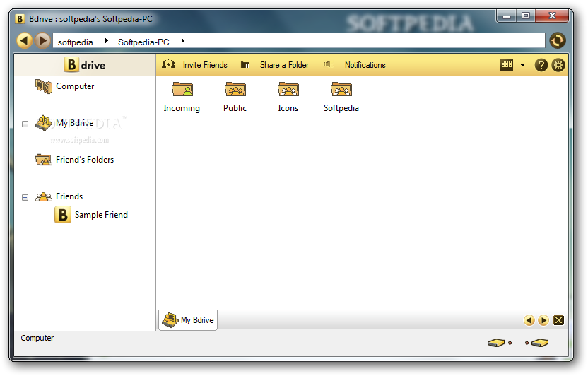This screenshot has height=376, width=588.
Task: Click the refresh sync icon
Action: [558, 40]
